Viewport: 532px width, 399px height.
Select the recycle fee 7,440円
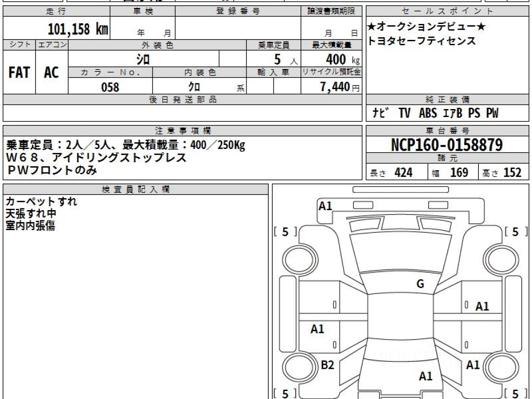[340, 87]
